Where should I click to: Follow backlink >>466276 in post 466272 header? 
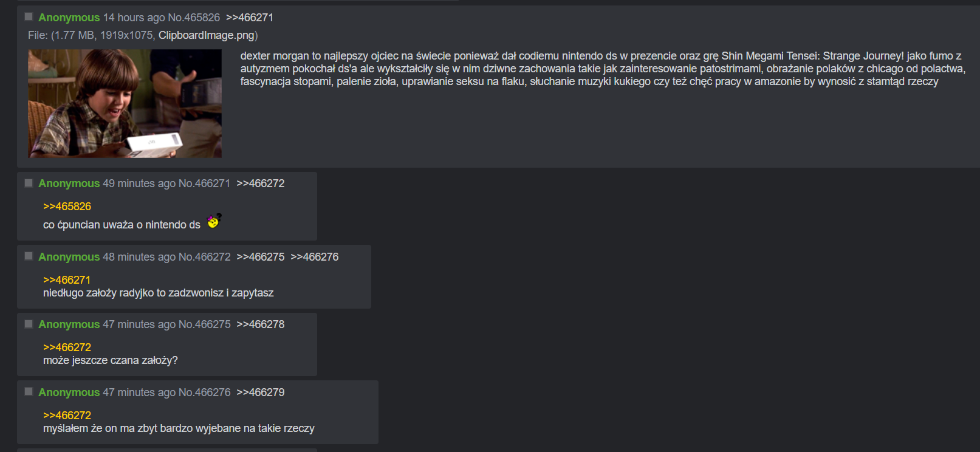click(315, 257)
